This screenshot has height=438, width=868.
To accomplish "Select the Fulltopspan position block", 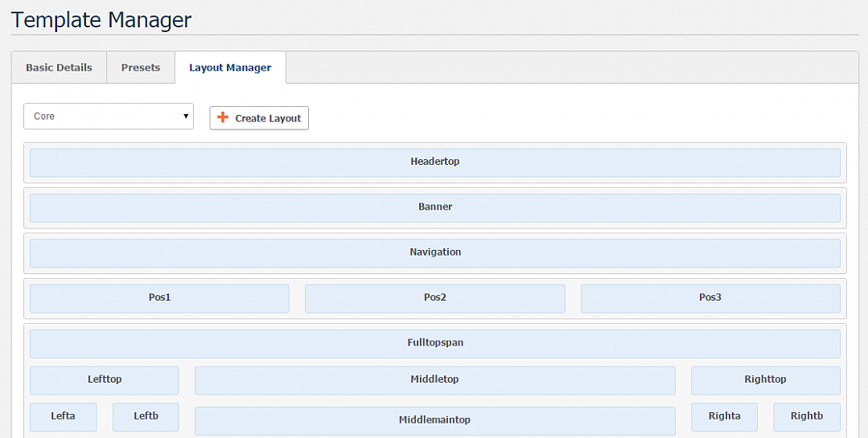I will click(435, 344).
